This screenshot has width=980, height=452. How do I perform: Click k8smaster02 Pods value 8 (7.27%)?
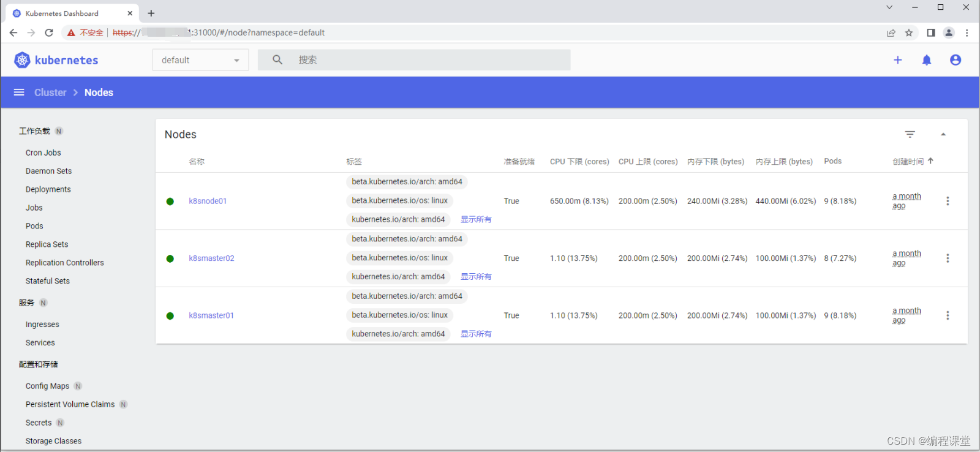tap(840, 258)
